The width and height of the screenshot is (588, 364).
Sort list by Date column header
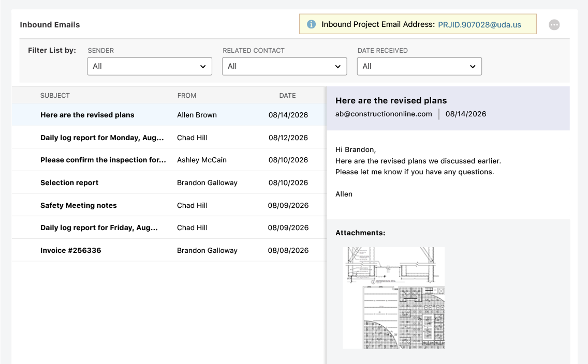coord(287,96)
